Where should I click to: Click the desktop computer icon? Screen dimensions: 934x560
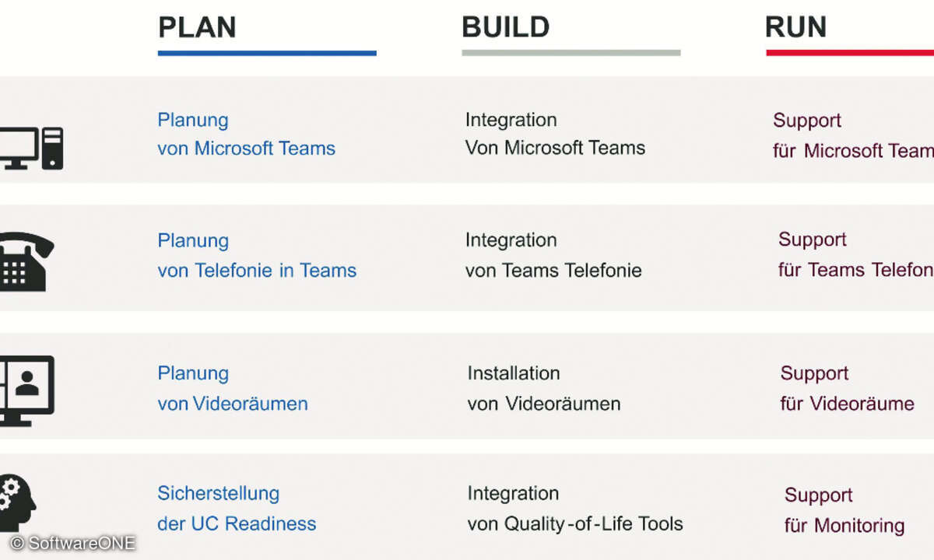click(x=31, y=148)
